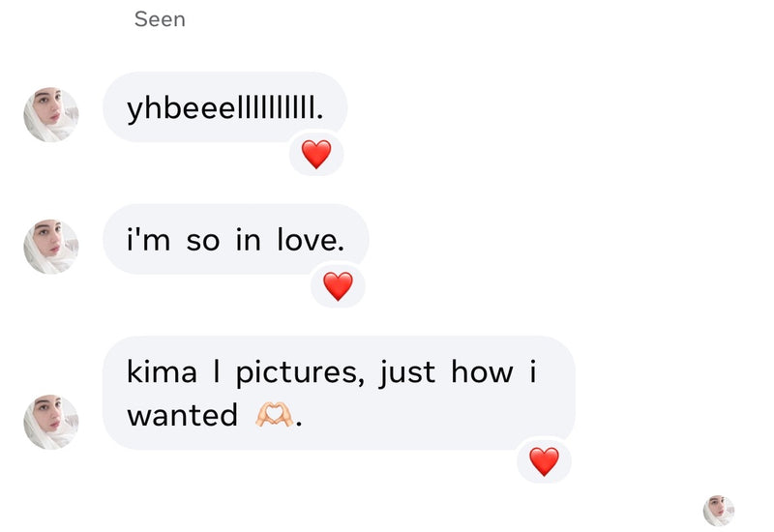The width and height of the screenshot is (774, 532).
Task: Click the word "how" in the last message
Action: pos(482,372)
